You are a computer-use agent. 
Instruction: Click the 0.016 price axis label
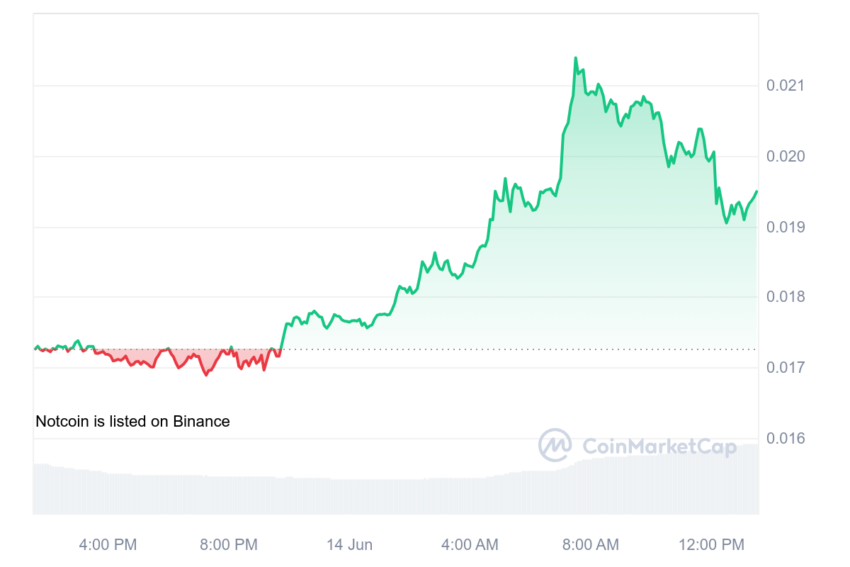785,438
